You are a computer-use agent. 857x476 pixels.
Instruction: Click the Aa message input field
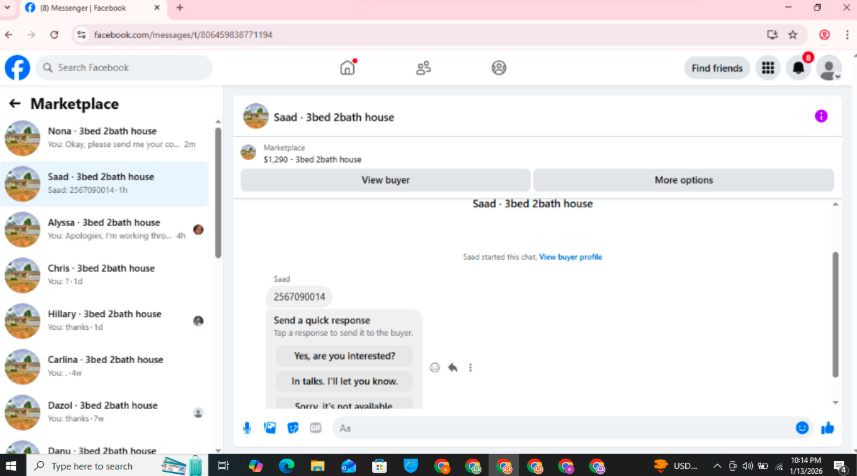563,428
